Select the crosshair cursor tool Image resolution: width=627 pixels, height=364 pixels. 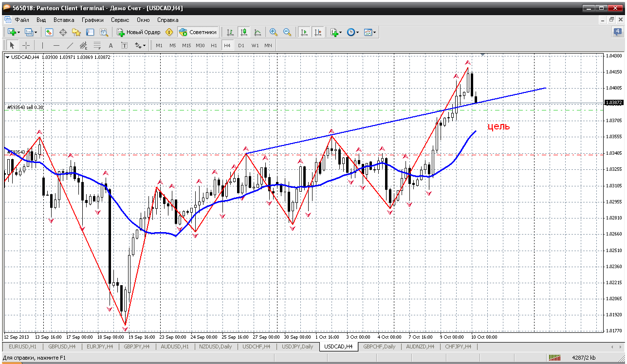click(26, 45)
